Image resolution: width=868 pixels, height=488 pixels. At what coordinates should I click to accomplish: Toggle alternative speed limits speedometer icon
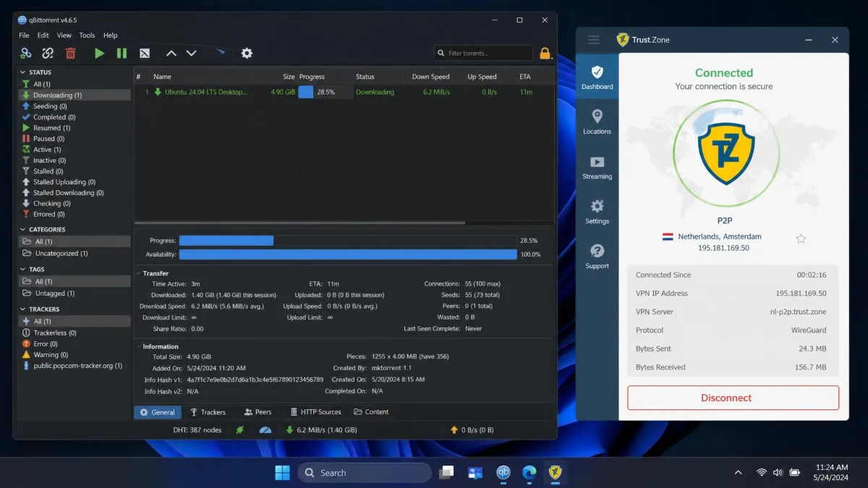coord(265,429)
